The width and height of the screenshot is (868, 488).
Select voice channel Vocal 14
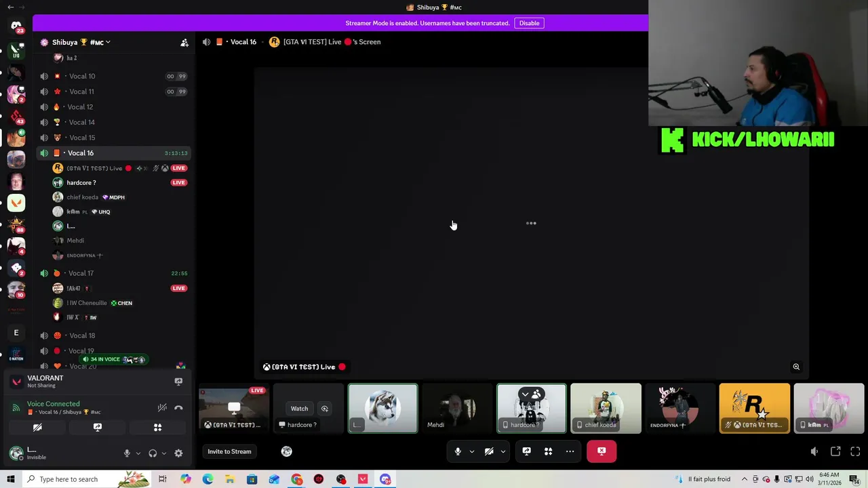coord(115,123)
